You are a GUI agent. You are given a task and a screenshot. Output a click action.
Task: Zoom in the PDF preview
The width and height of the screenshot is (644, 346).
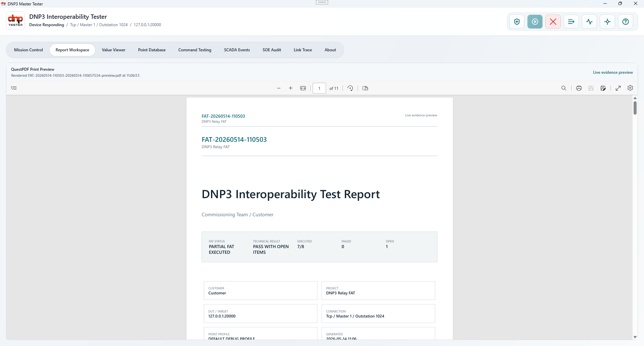[291, 88]
